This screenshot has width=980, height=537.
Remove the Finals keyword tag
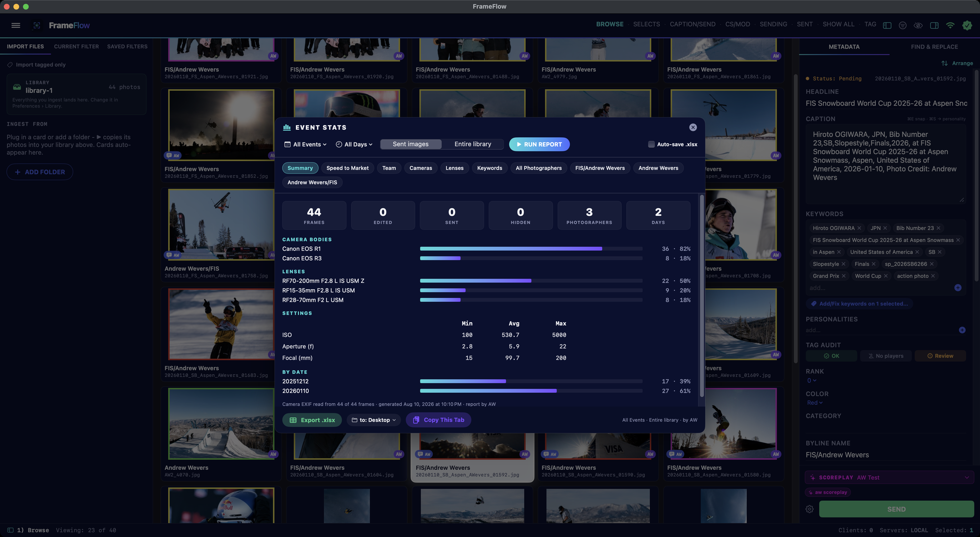(x=874, y=264)
